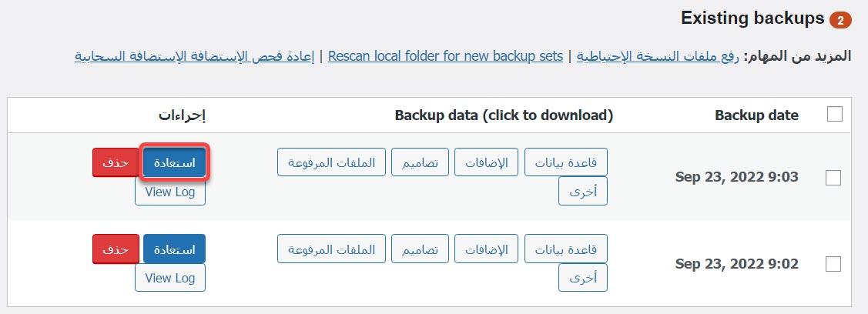
Task: Click استعادة (Restore) for the 9:03 backup
Action: 174,162
